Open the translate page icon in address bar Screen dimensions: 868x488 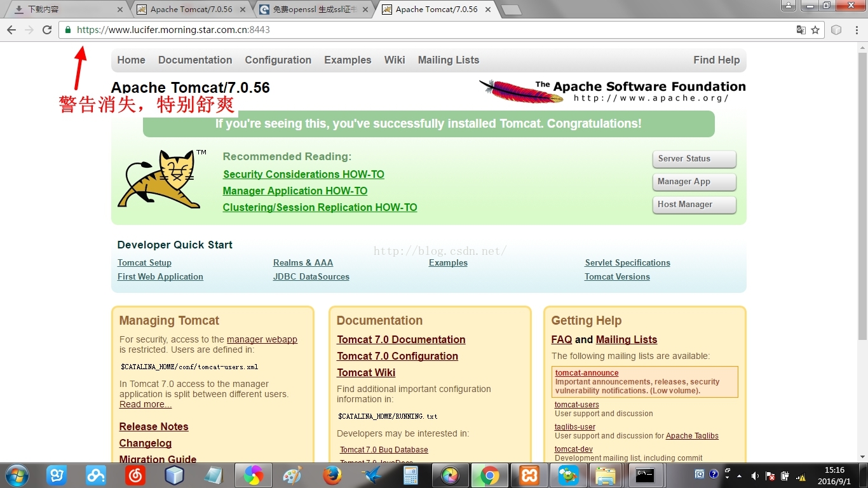pyautogui.click(x=801, y=30)
